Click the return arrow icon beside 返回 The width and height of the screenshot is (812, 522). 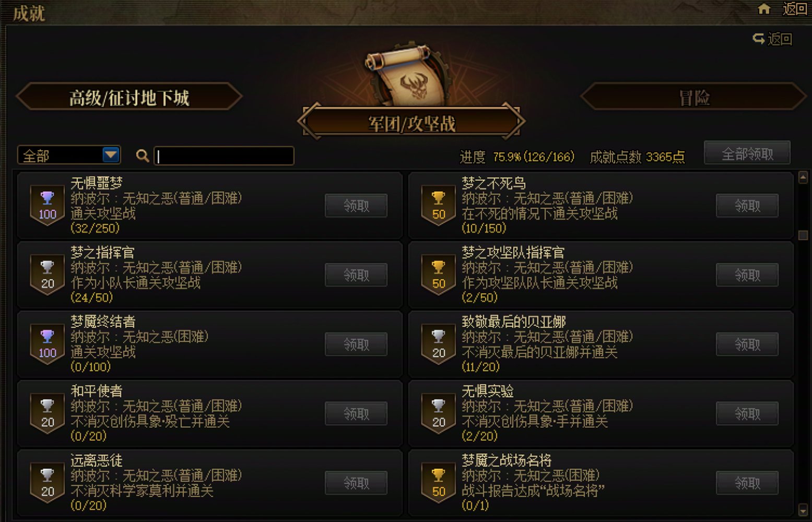[758, 39]
